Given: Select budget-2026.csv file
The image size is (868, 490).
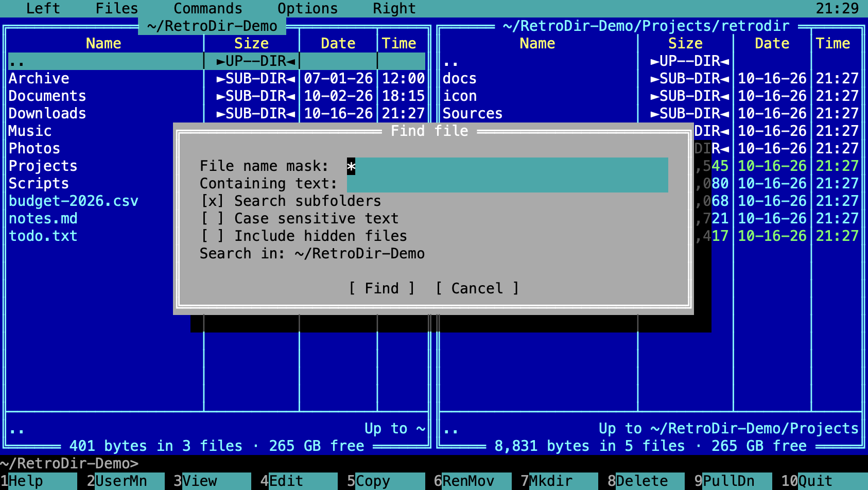Looking at the screenshot, I should 74,201.
